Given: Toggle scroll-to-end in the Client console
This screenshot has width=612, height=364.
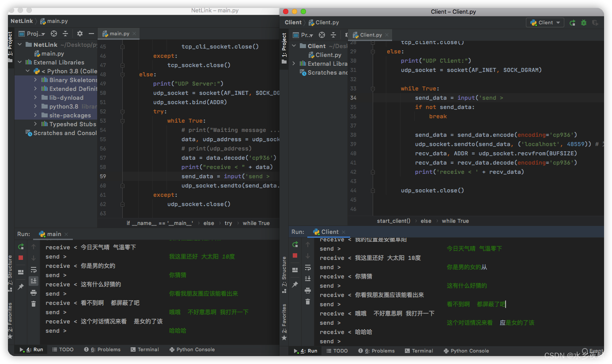Looking at the screenshot, I should (x=308, y=279).
